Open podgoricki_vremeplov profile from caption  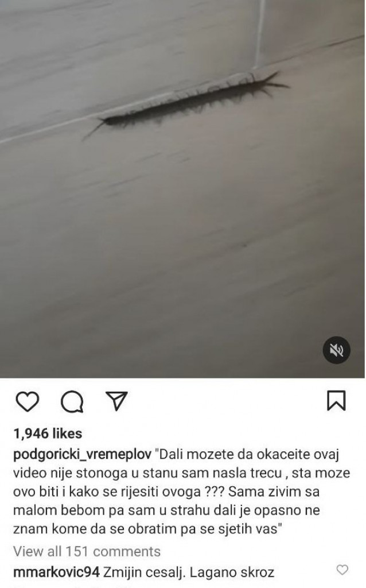pos(82,455)
